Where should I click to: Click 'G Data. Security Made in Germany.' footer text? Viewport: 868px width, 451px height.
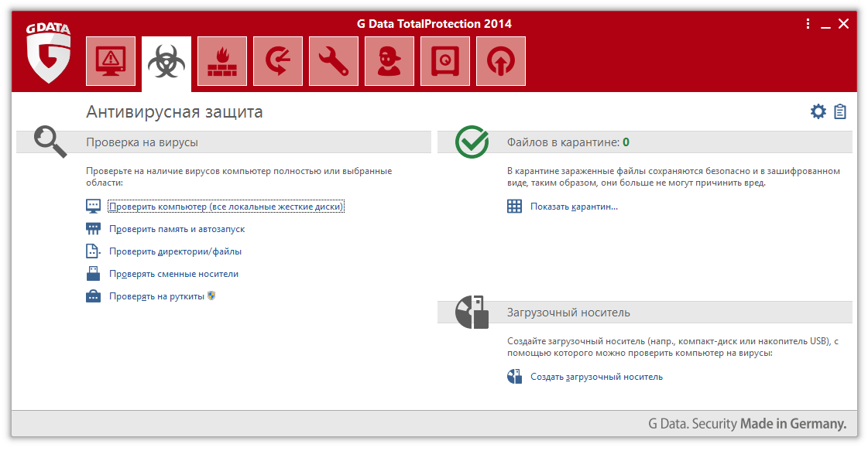(747, 424)
